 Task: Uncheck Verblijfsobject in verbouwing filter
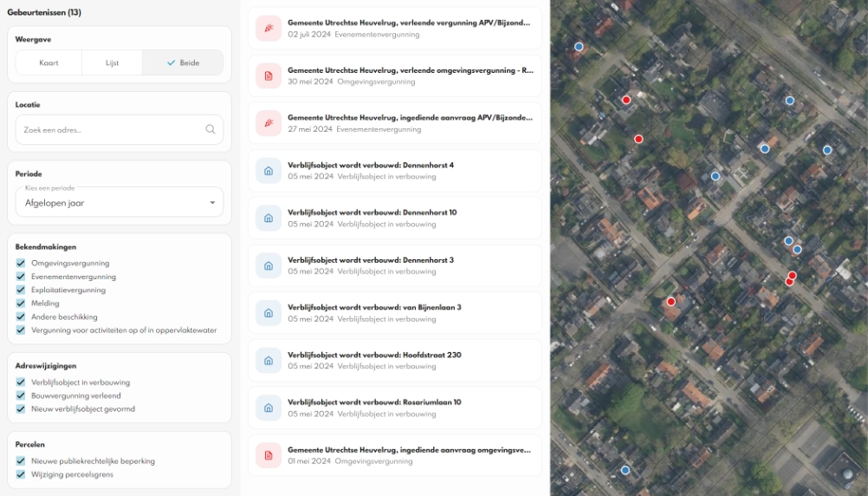[x=21, y=382]
